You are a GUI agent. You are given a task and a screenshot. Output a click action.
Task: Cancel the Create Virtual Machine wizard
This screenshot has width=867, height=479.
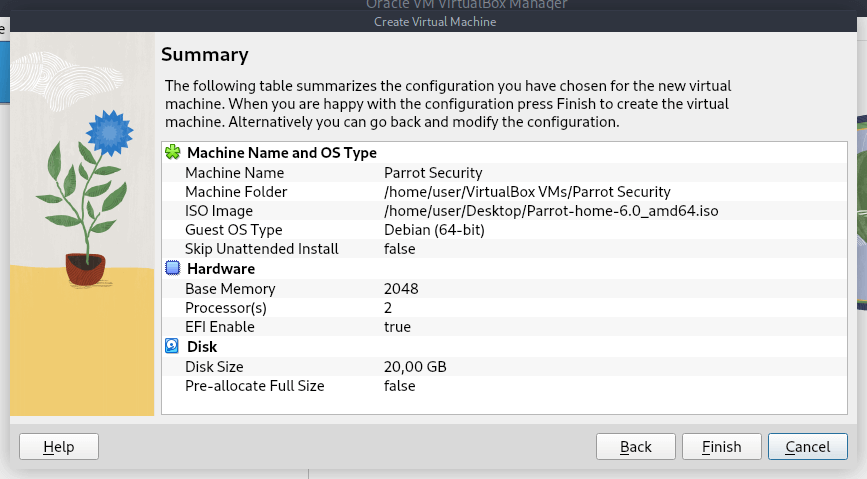click(807, 447)
